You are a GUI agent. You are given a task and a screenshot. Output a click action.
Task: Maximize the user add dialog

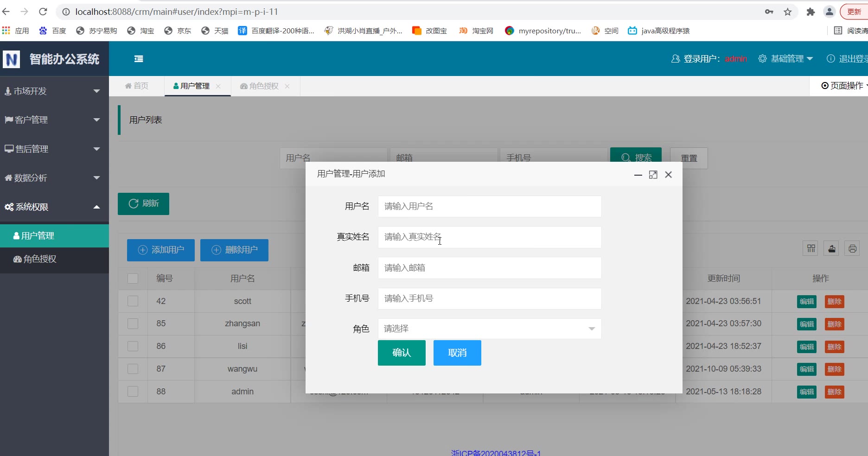coord(653,175)
